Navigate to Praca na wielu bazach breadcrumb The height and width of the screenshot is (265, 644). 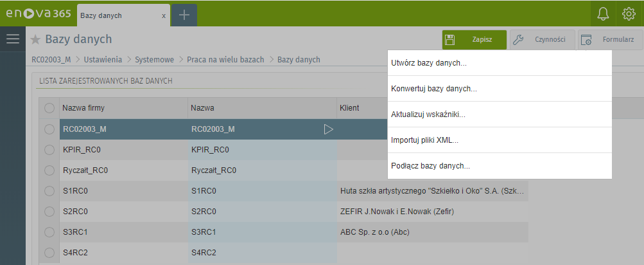(x=225, y=60)
